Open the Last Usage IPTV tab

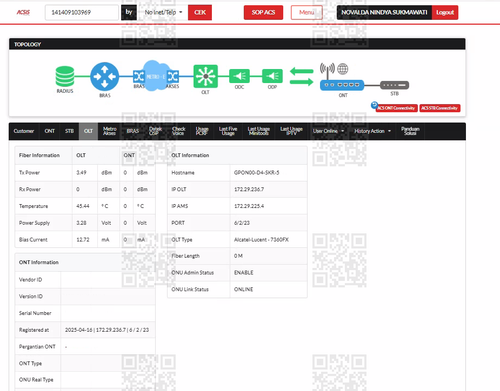(291, 131)
